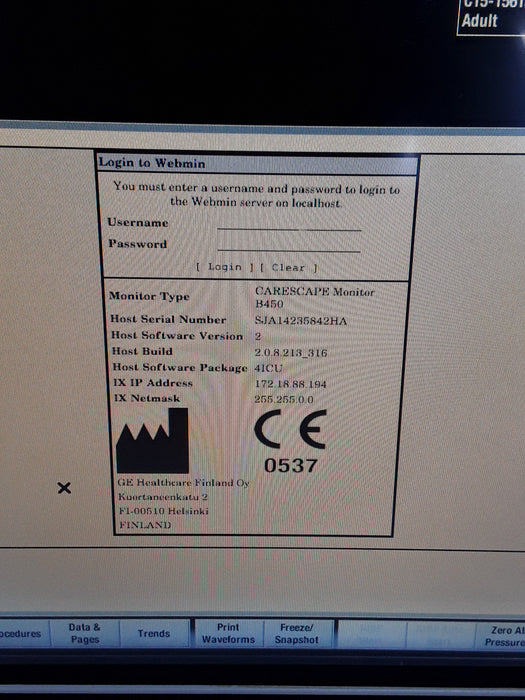The height and width of the screenshot is (700, 525).
Task: Select the Adult patient label
Action: 479,21
